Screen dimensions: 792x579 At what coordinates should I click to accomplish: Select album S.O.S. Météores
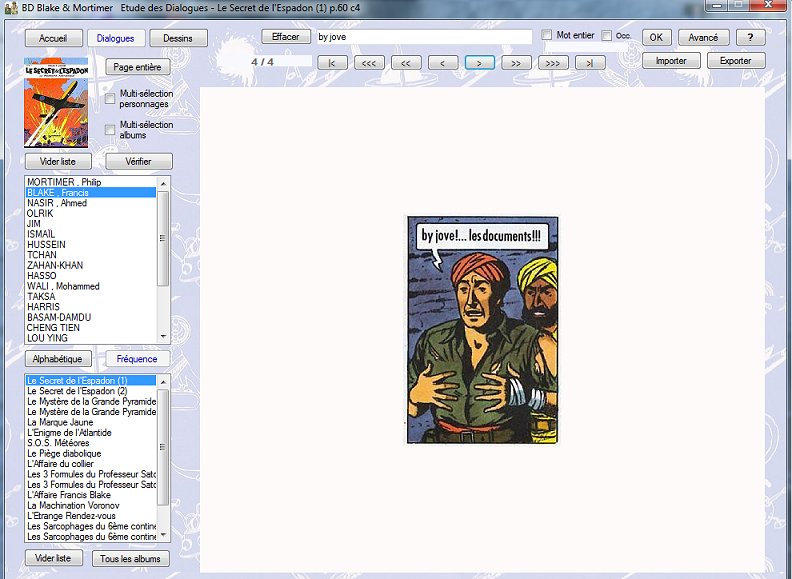click(91, 443)
